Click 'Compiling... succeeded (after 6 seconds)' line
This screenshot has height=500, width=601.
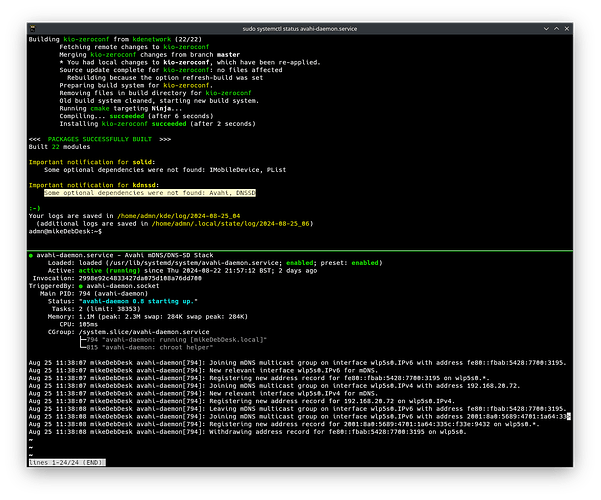click(x=136, y=116)
